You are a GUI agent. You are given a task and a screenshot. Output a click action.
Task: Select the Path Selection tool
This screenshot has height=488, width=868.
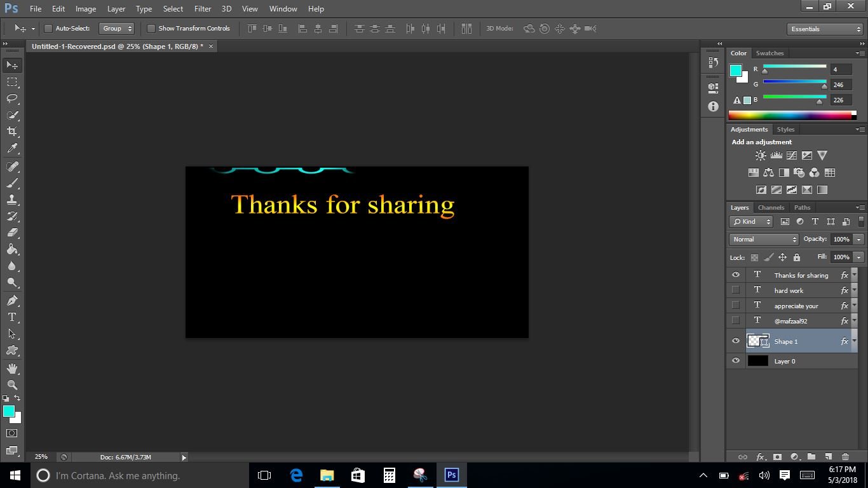12,334
